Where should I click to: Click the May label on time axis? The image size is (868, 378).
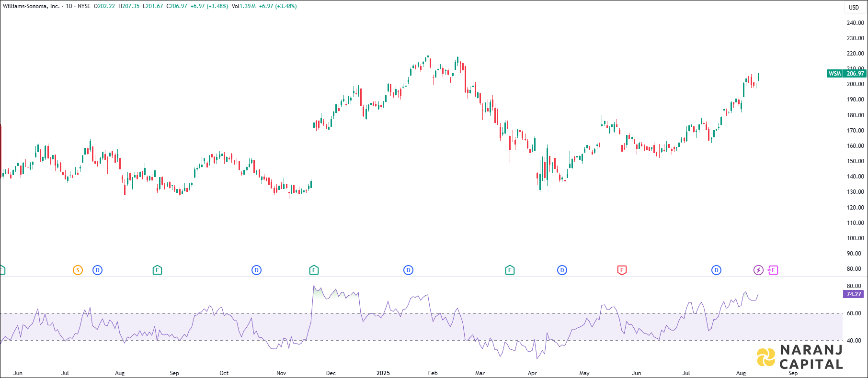pos(584,373)
